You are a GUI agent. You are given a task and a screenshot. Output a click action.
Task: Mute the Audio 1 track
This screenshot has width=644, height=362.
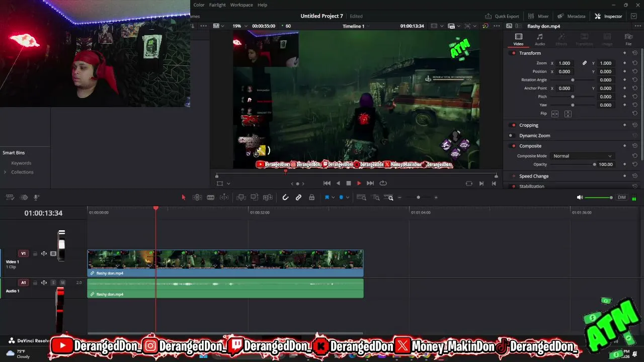pyautogui.click(x=62, y=283)
